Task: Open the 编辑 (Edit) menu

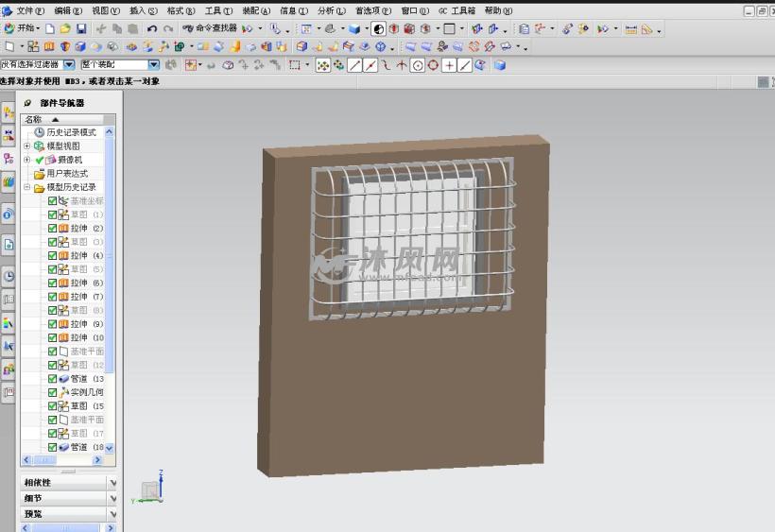Action: coord(68,10)
